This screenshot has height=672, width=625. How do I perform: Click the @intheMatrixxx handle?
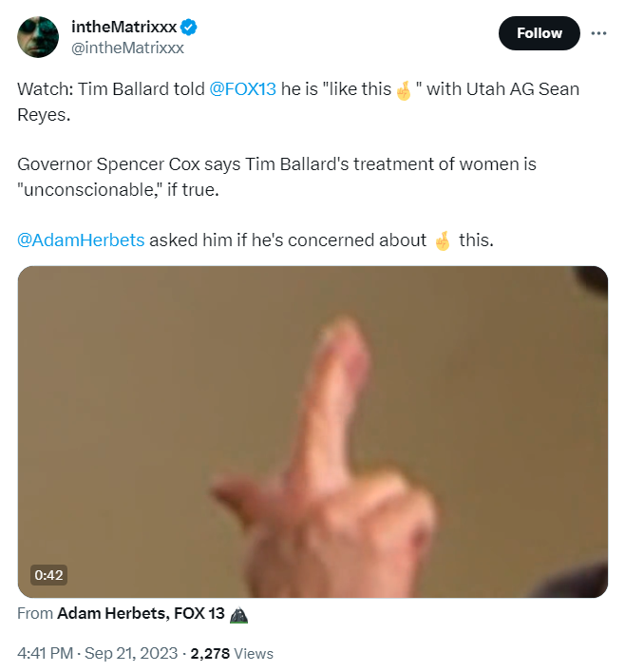pyautogui.click(x=127, y=48)
